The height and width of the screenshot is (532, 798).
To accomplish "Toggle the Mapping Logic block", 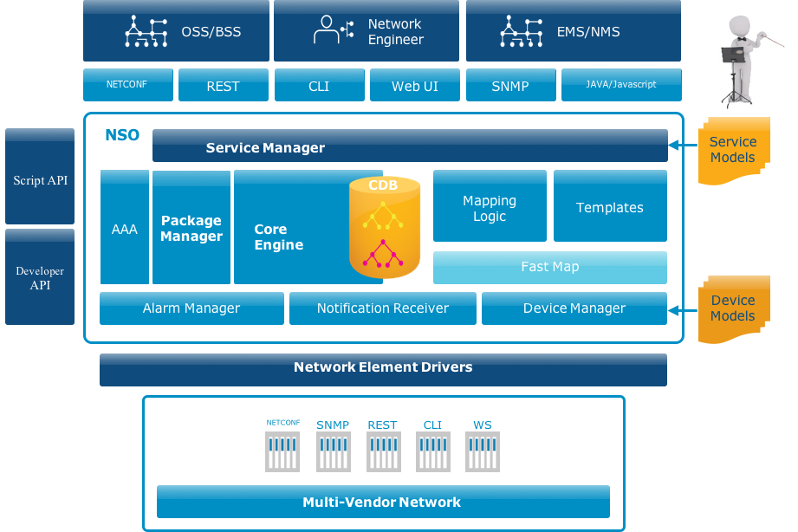I will (490, 204).
